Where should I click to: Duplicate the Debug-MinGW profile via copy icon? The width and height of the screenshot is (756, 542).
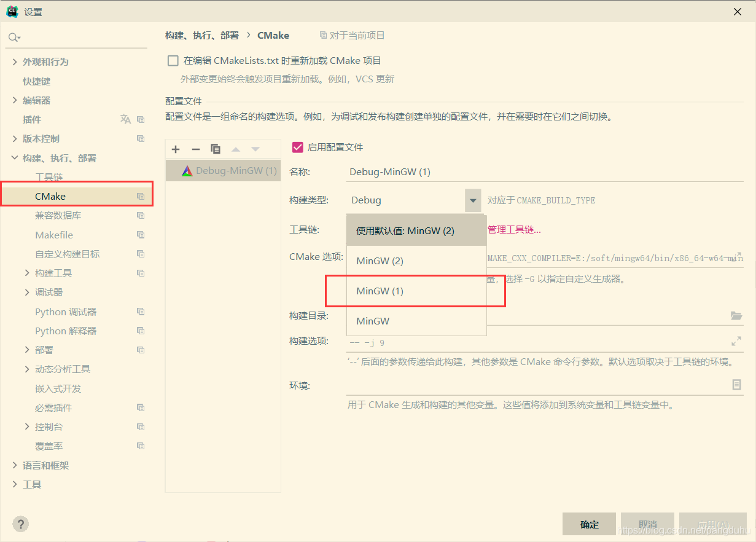216,149
